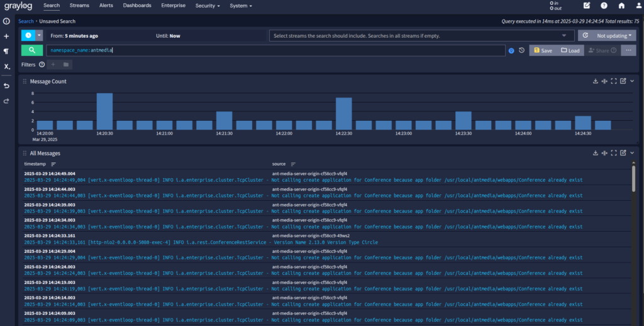The image size is (644, 326).
Task: Click source ant-media-server-origin-cf58cc9-49ws2
Action: [311, 236]
